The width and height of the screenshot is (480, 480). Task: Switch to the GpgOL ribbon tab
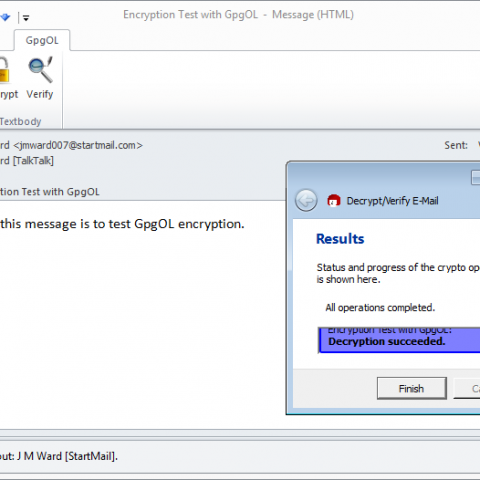[42, 40]
